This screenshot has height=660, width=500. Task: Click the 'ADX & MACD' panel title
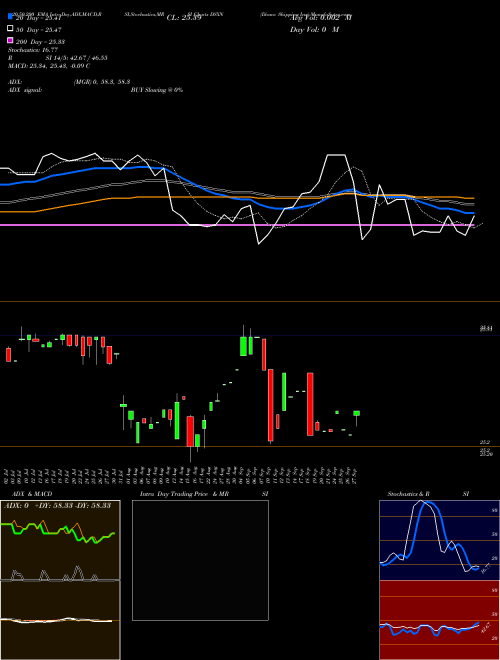pyautogui.click(x=32, y=494)
